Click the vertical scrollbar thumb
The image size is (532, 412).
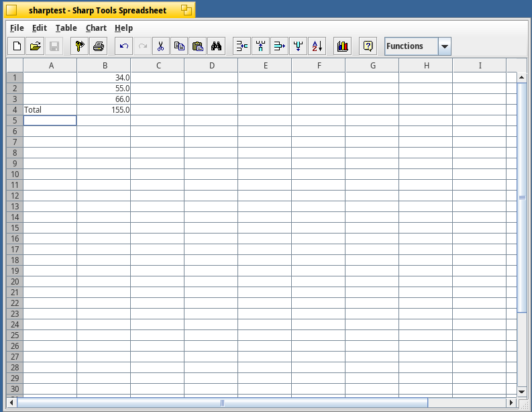[522, 197]
